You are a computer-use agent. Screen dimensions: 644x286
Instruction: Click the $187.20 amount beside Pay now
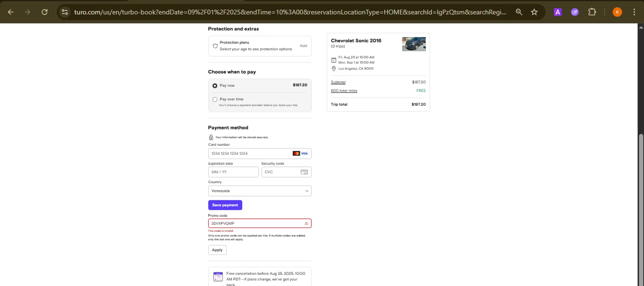(x=300, y=85)
